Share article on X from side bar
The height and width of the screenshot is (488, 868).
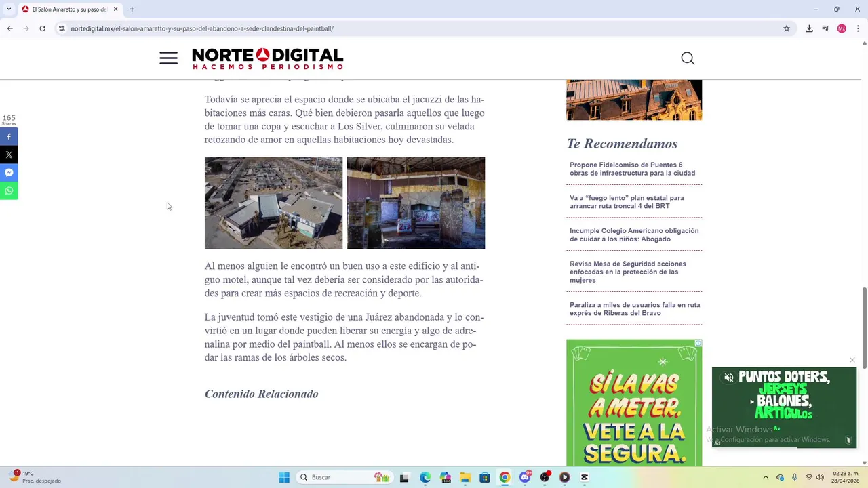pos(9,155)
